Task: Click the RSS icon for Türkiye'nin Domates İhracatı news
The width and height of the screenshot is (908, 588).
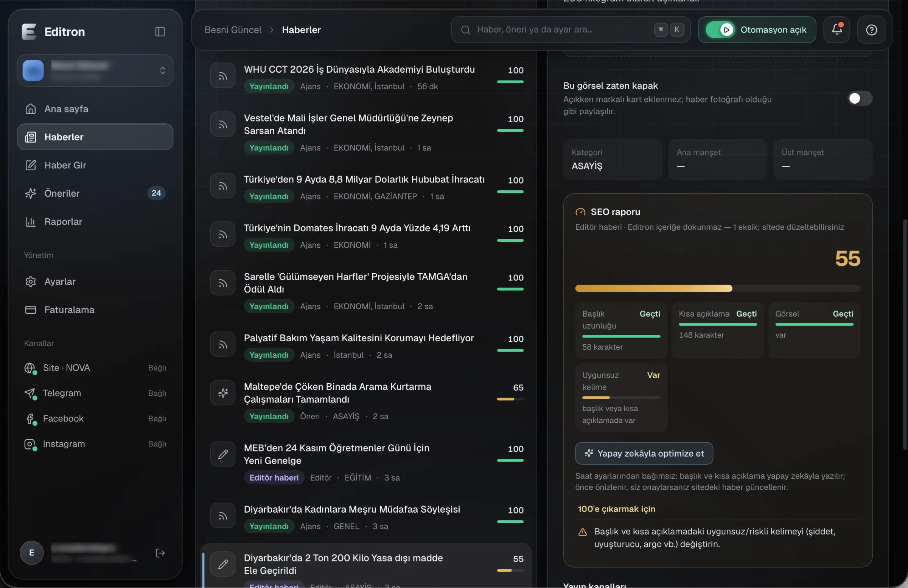Action: [x=223, y=234]
